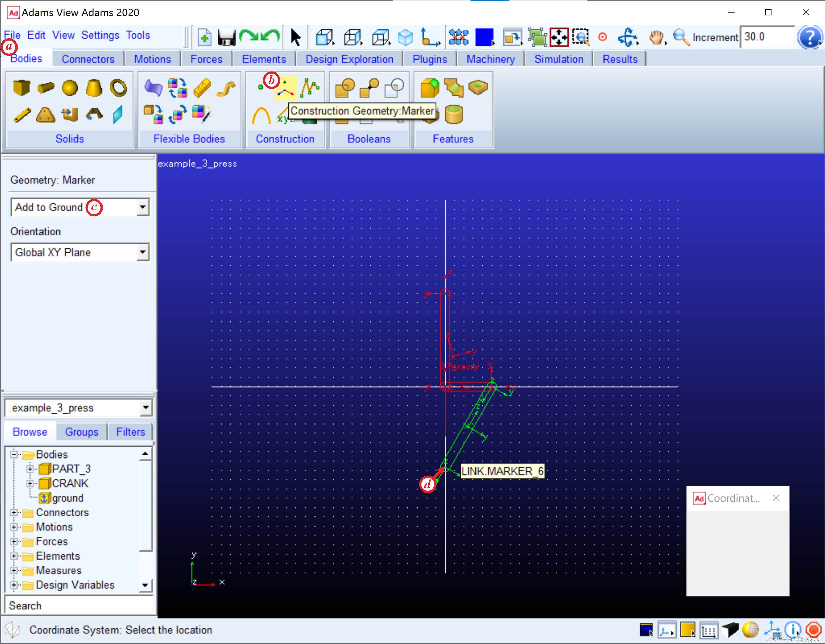Screen dimensions: 825x644
Task: Select the Boolean Merge bodies tool
Action: point(369,88)
